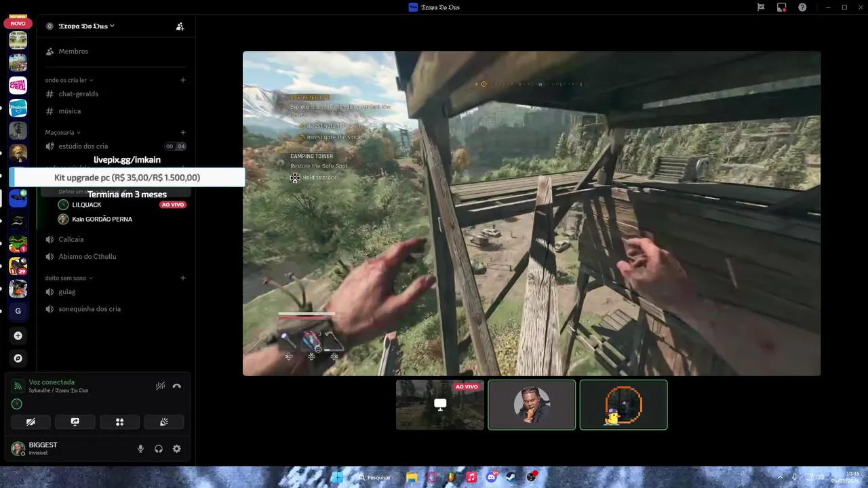Image resolution: width=868 pixels, height=488 pixels.
Task: Add a channel to 'onde os cria ler'
Action: click(183, 80)
